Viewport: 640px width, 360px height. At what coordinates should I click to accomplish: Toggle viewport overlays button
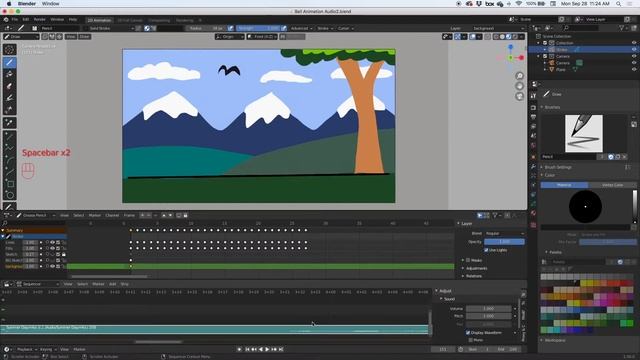(x=473, y=37)
